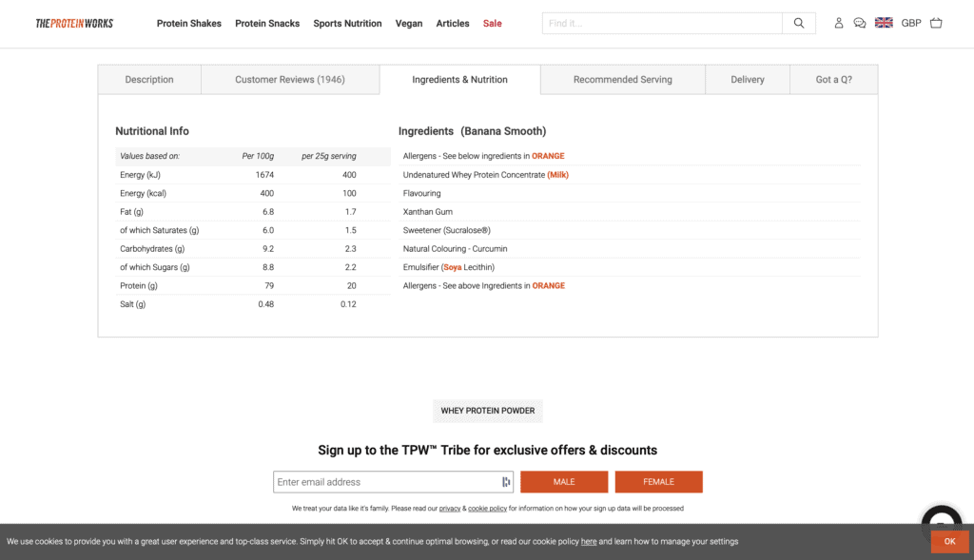Image resolution: width=974 pixels, height=560 pixels.
Task: Select the protein per serving value 20
Action: (352, 286)
